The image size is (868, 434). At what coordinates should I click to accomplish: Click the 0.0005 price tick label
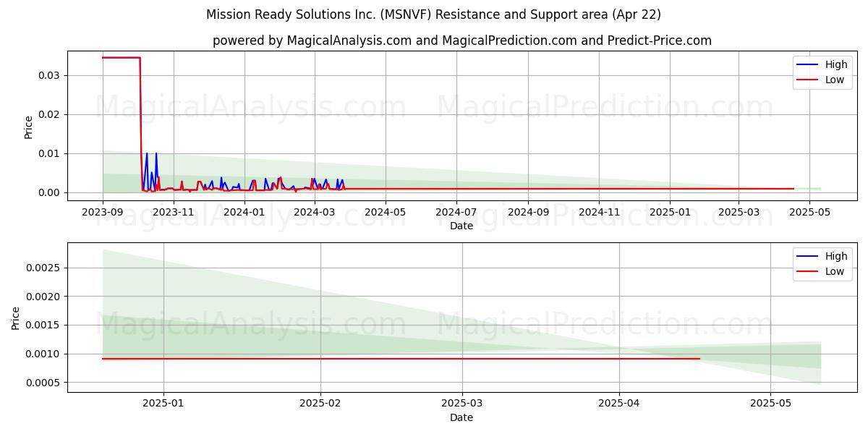coord(44,383)
